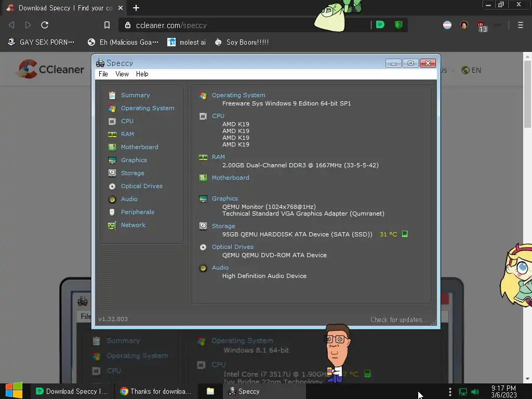This screenshot has height=399, width=532.
Task: Click the CPU chip icon in sidebar
Action: [112, 121]
